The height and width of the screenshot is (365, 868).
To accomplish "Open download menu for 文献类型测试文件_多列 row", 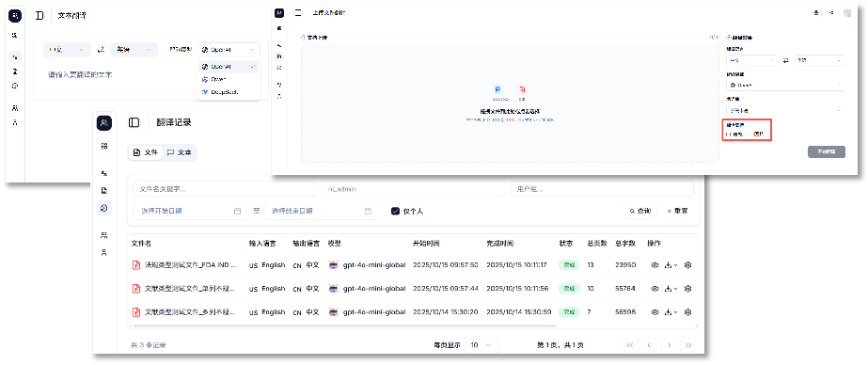I will point(671,312).
